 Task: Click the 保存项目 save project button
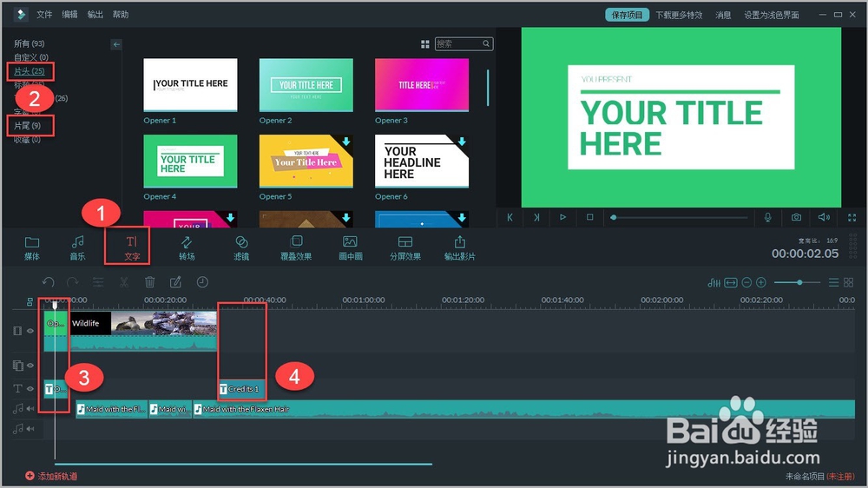point(627,15)
